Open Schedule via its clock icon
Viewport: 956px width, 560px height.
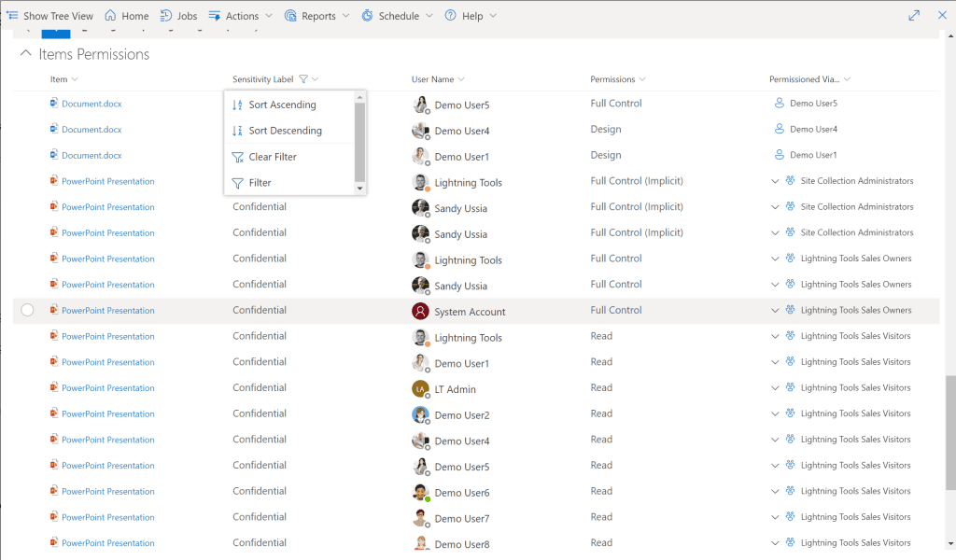(370, 15)
